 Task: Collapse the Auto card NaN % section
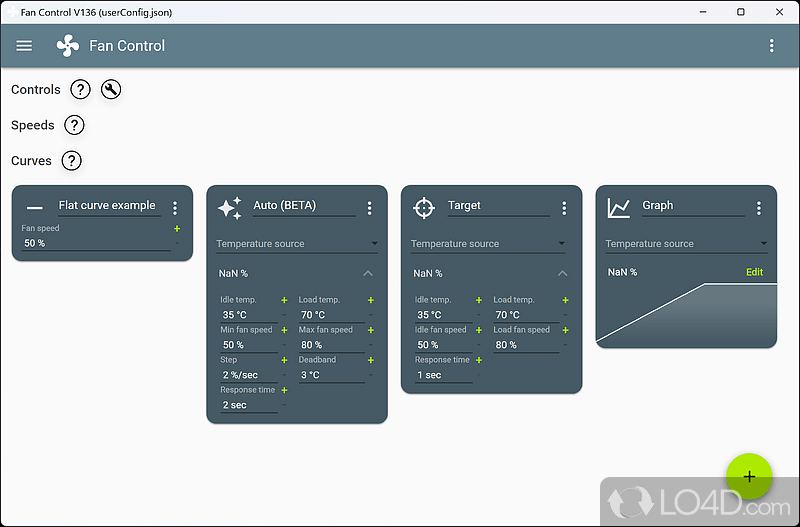click(368, 273)
